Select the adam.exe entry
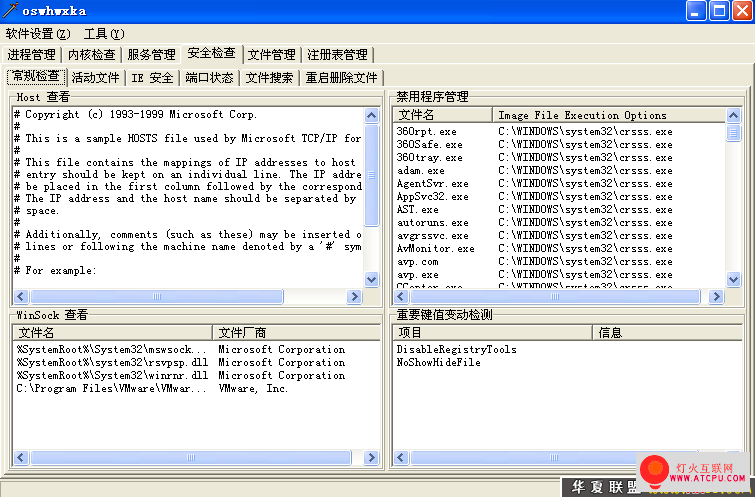Screen dimensions: 755x497 click(559, 170)
